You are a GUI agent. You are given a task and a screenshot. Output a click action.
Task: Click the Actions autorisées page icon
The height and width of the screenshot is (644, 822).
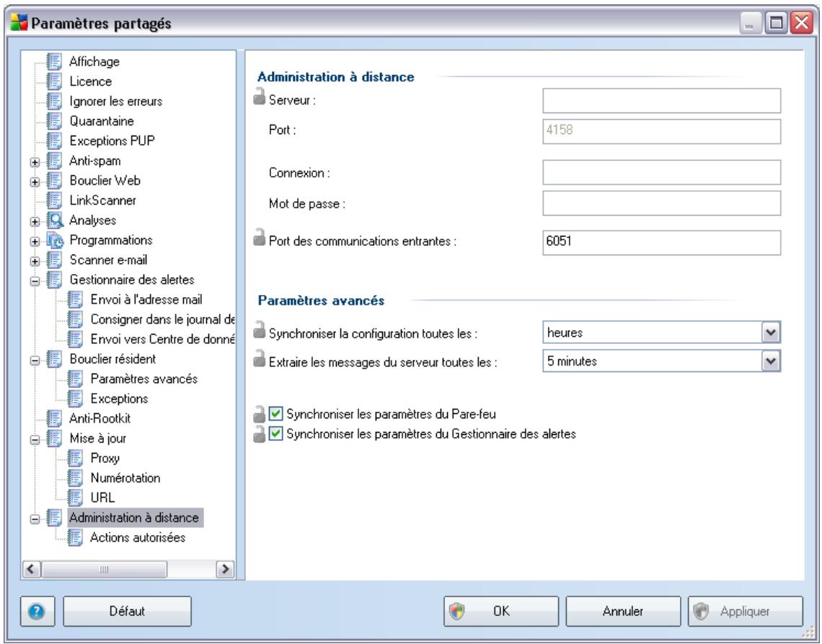[x=75, y=537]
